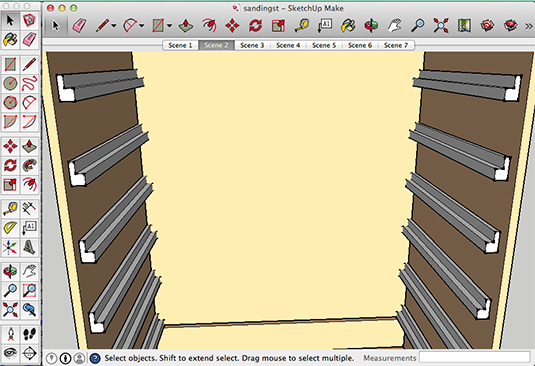Open the Scene 6 tab
This screenshot has height=366, width=535.
click(x=360, y=45)
